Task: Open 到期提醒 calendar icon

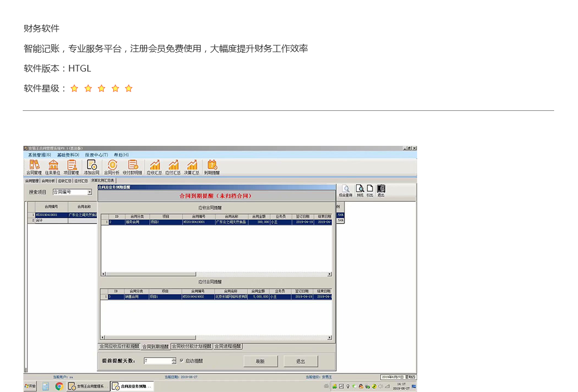Action: [x=212, y=167]
